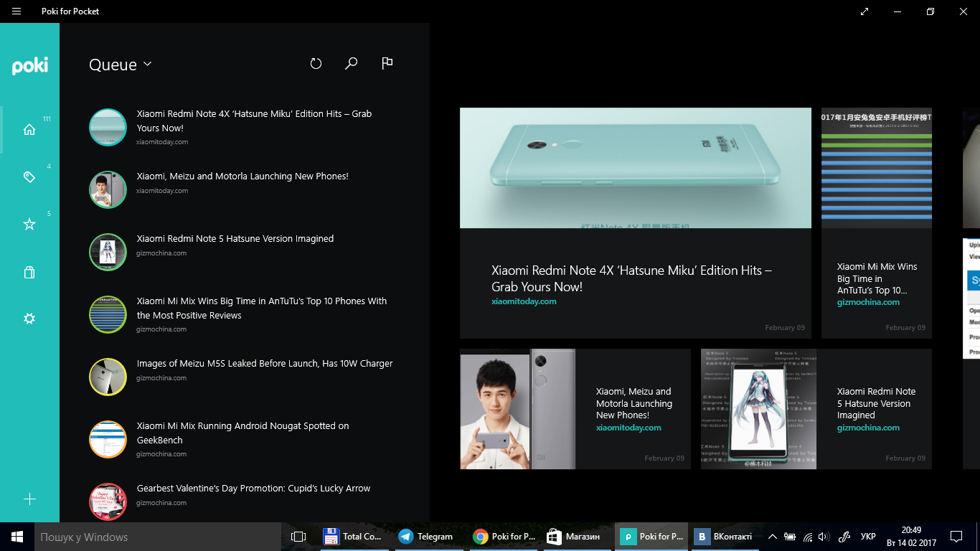Click xiaomitoday.com under first queue item

click(x=162, y=142)
